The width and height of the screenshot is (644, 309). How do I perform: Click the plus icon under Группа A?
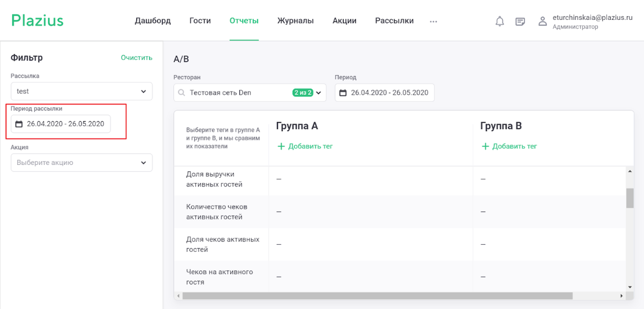(281, 146)
